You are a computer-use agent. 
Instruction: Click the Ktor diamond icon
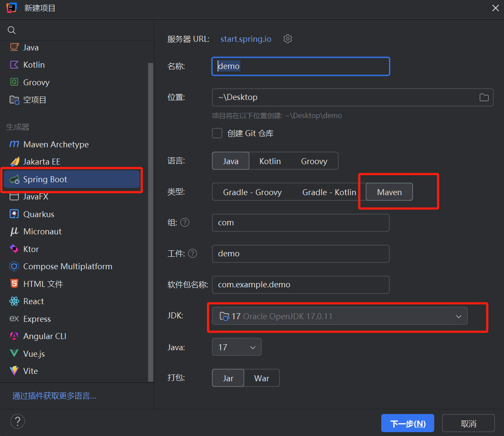pos(14,249)
